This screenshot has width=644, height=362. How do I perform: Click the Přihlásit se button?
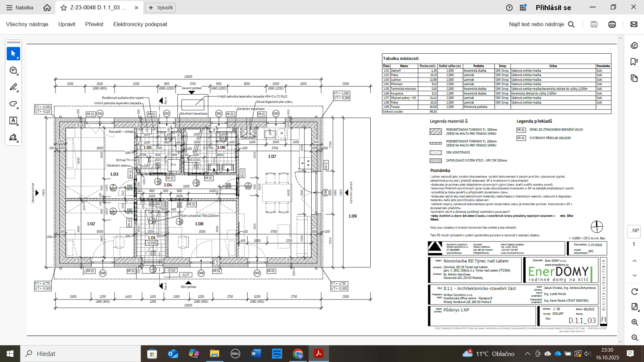point(553,8)
